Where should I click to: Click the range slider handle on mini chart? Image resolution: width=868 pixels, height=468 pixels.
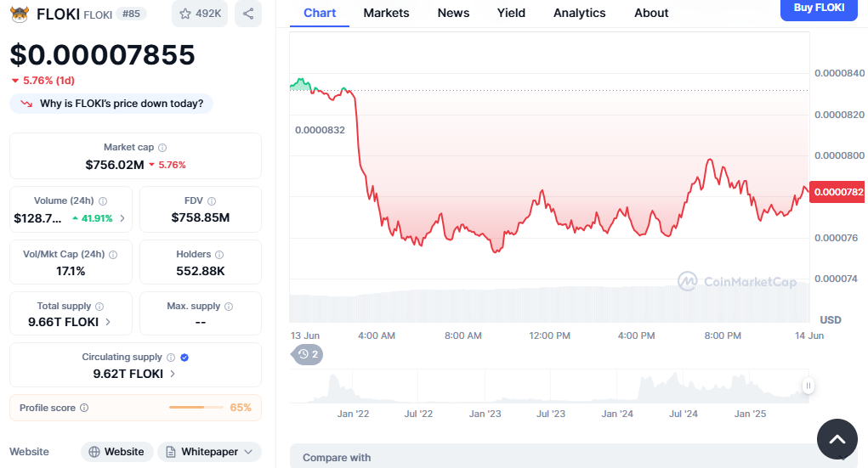[x=808, y=386]
